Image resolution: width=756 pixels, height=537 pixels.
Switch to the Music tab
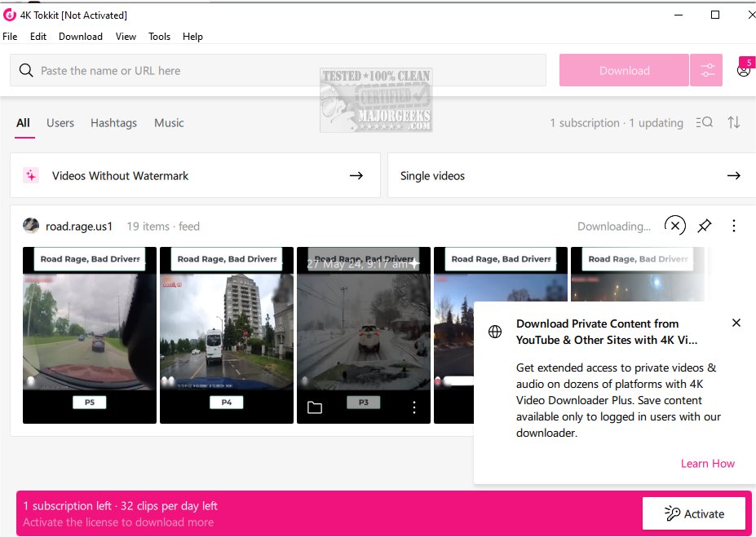pos(169,123)
